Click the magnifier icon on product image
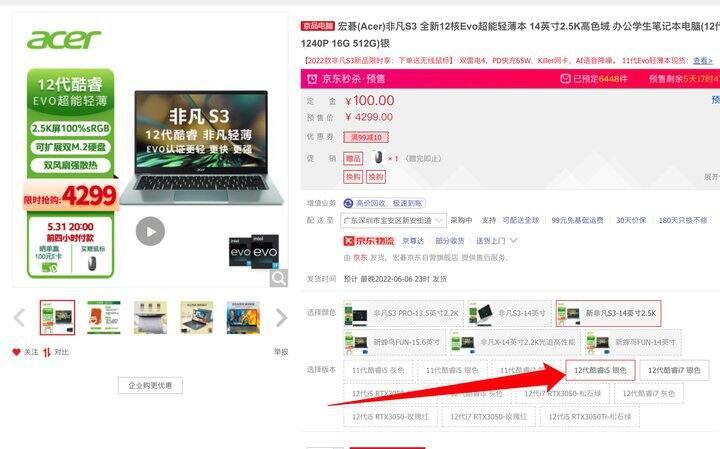The image size is (720, 449). (278, 278)
